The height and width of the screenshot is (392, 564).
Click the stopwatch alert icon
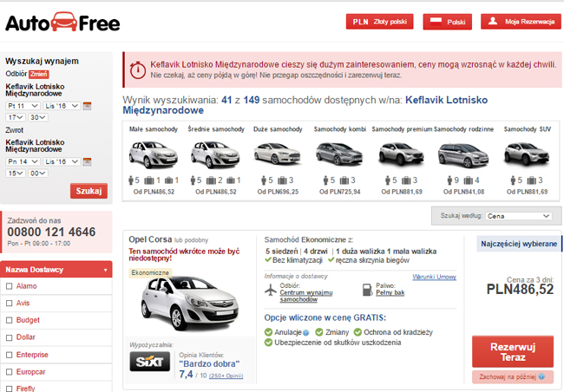[x=137, y=69]
